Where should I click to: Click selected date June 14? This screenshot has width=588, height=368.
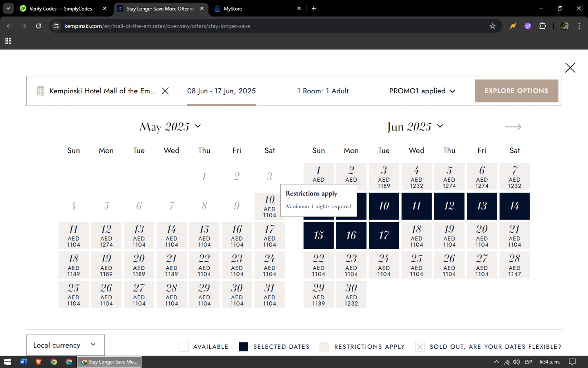pyautogui.click(x=514, y=206)
